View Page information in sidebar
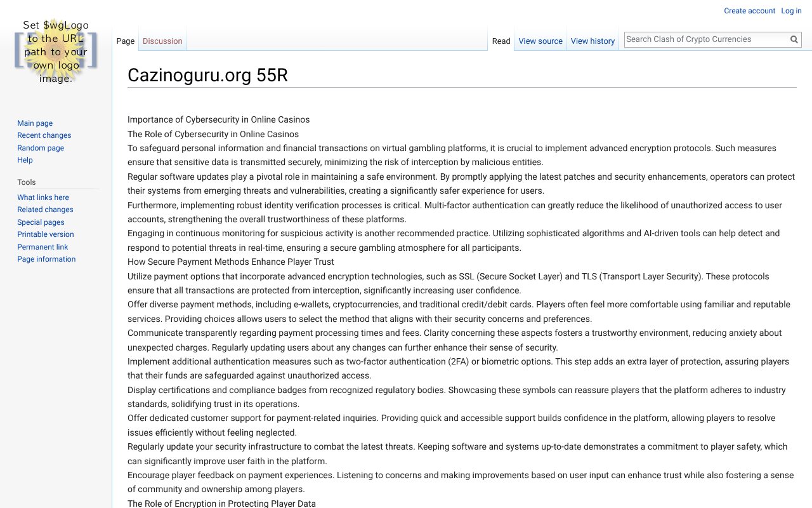 coord(46,259)
